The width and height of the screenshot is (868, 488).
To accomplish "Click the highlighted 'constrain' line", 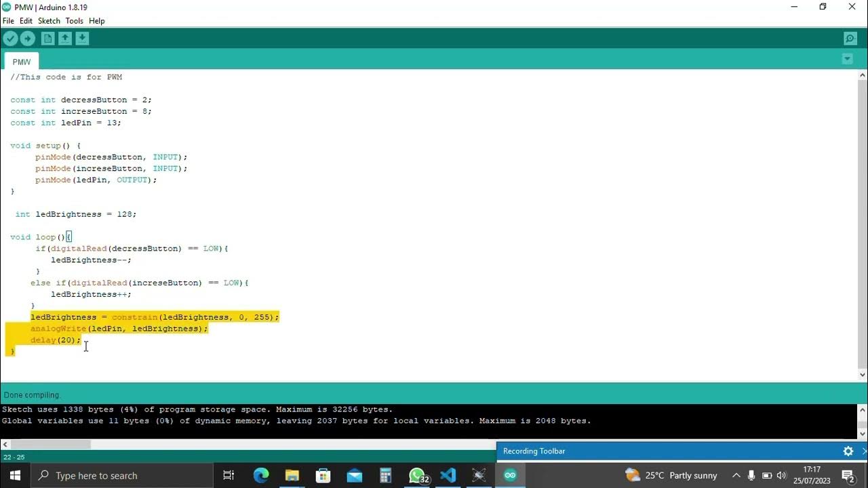I will 155,317.
